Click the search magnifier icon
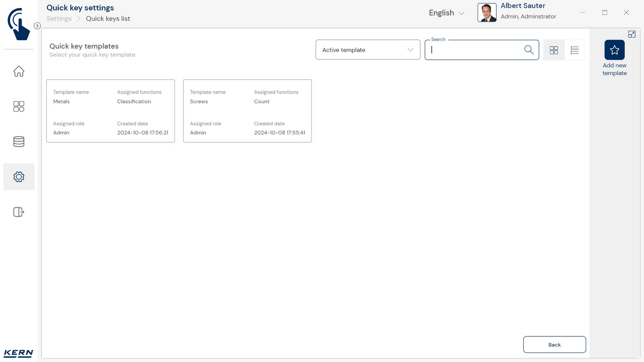This screenshot has width=644, height=362. (529, 50)
